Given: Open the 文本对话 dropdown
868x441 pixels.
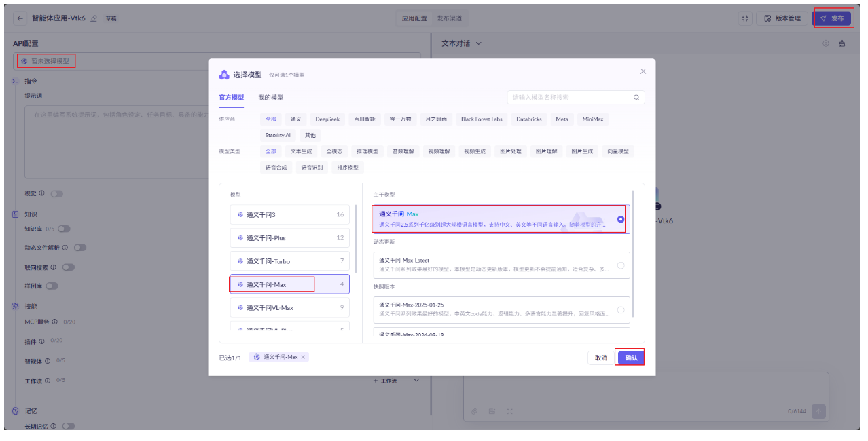Looking at the screenshot, I should 462,43.
